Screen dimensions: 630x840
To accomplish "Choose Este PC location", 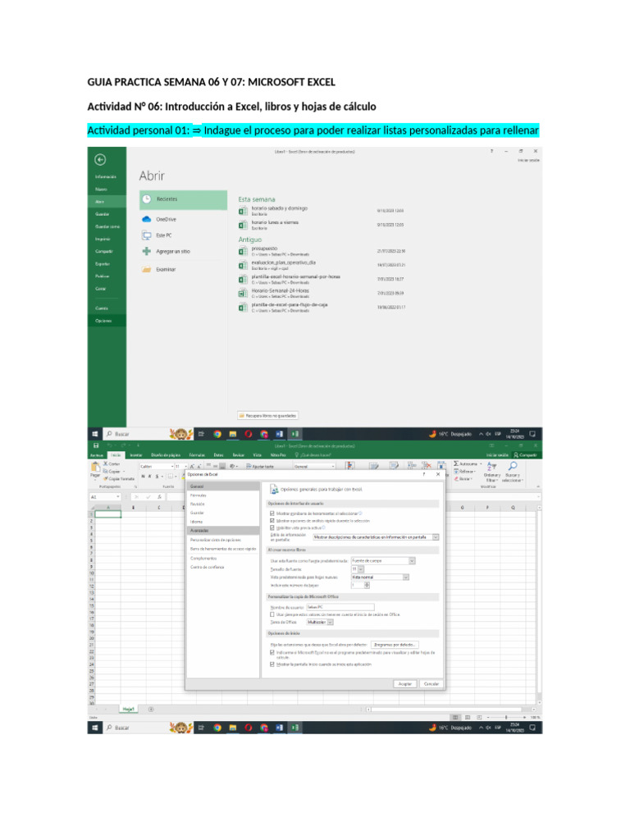I will tap(157, 235).
